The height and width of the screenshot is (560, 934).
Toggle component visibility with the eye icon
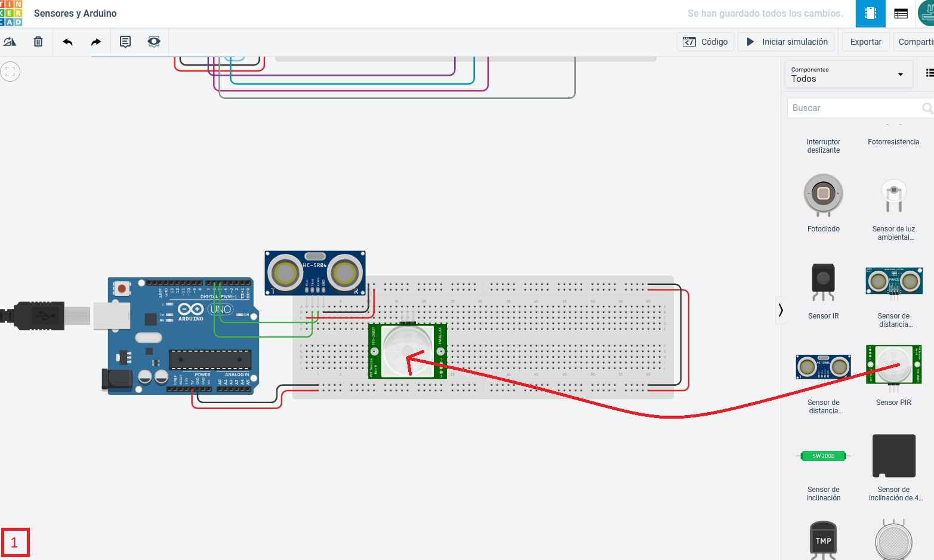pyautogui.click(x=153, y=42)
